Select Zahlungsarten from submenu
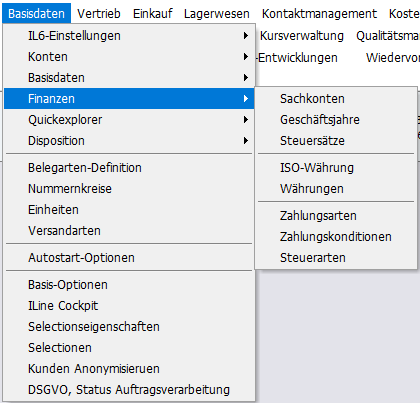 click(x=336, y=216)
